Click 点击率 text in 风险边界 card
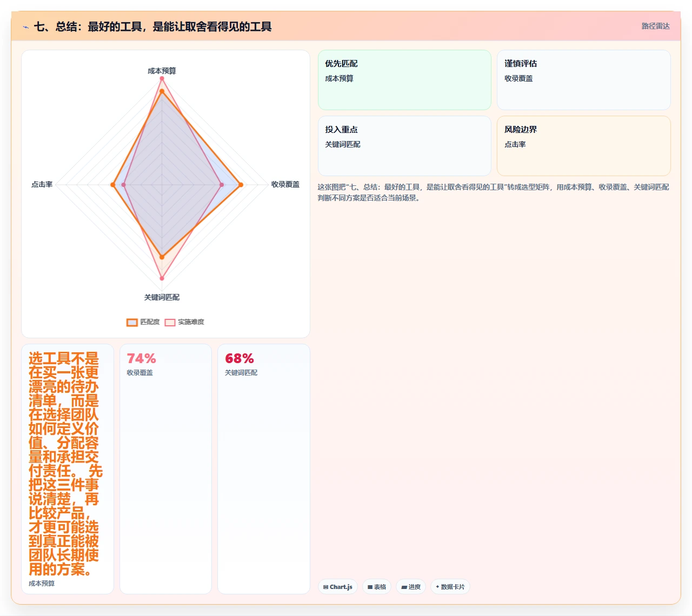 pyautogui.click(x=515, y=144)
